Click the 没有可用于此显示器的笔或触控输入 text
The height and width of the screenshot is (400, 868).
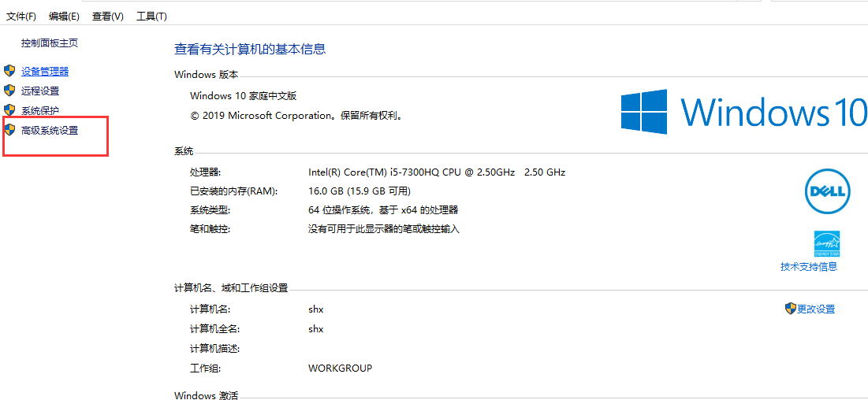[384, 228]
